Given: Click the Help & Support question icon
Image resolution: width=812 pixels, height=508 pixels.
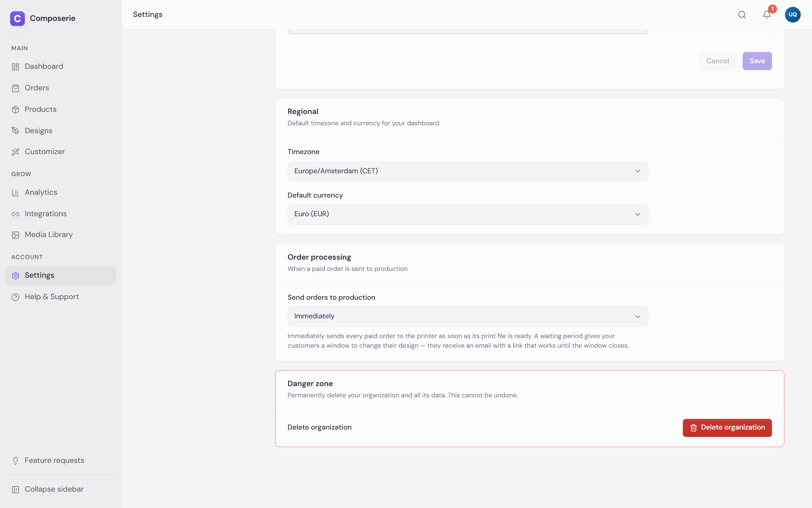Looking at the screenshot, I should pos(16,297).
